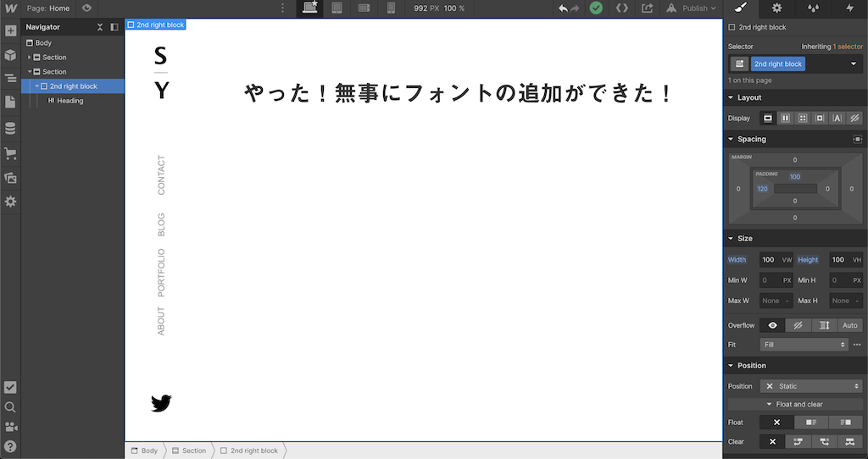The height and width of the screenshot is (459, 868).
Task: Click the Width value input field
Action: pyautogui.click(x=770, y=260)
